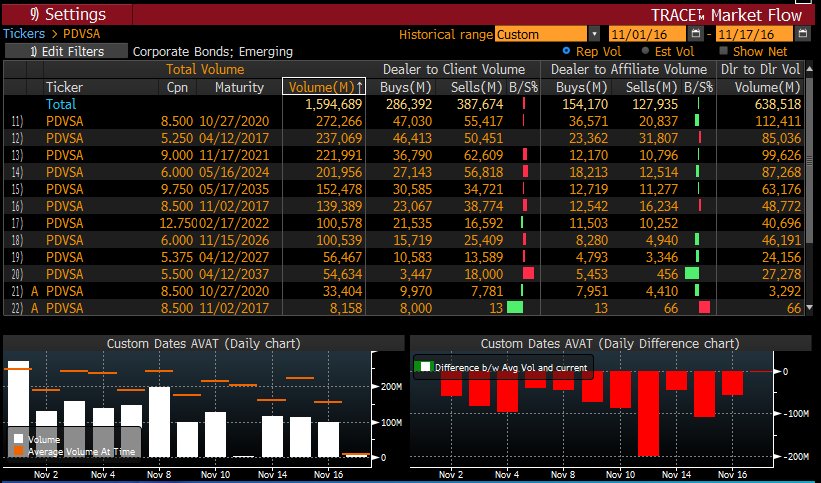The height and width of the screenshot is (483, 821).
Task: Click the Dealer to Client Sells(M) header
Action: (477, 87)
